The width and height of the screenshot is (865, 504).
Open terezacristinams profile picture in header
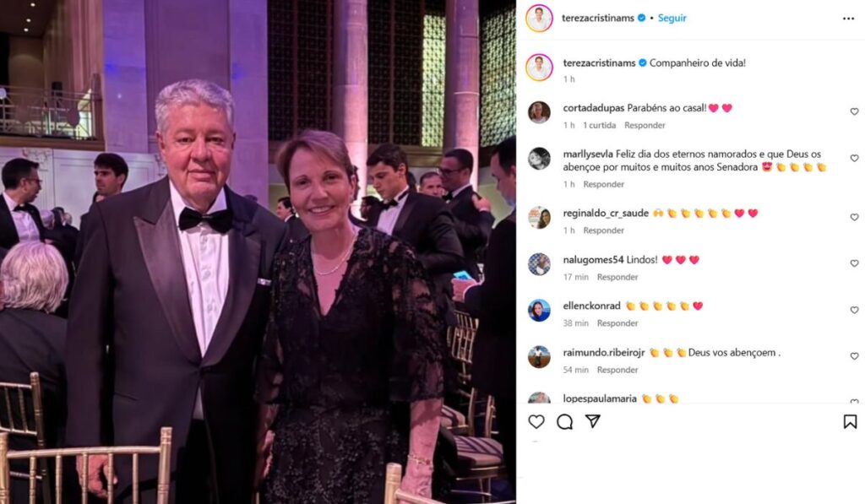tap(539, 19)
